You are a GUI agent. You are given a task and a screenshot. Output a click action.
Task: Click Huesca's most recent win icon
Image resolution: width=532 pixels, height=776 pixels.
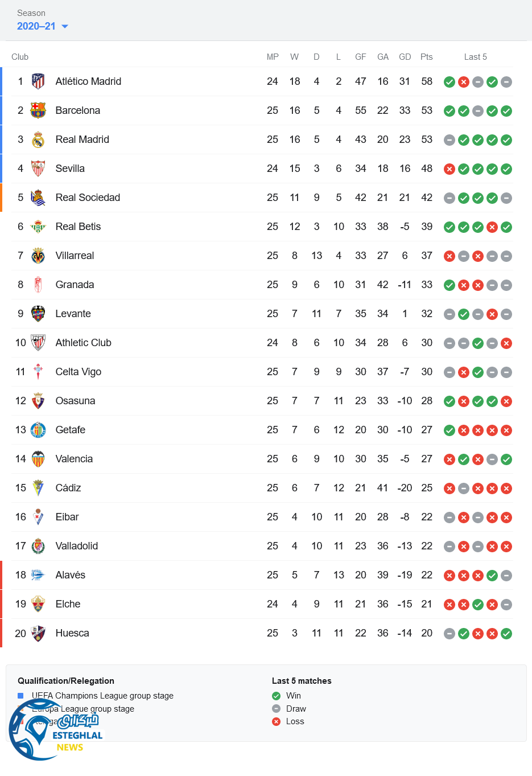click(x=506, y=634)
